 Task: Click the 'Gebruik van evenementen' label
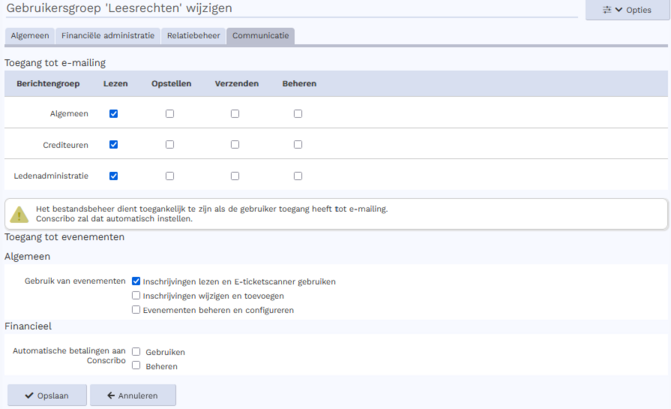[75, 281]
